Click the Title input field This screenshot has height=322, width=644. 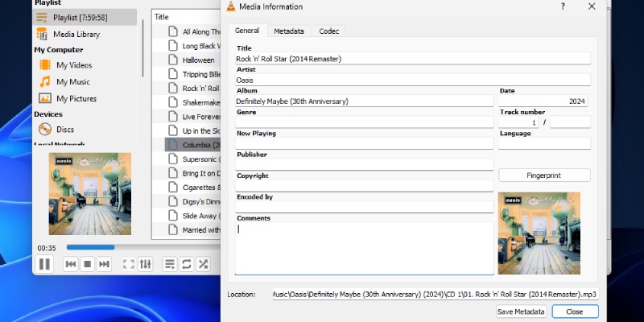[413, 59]
